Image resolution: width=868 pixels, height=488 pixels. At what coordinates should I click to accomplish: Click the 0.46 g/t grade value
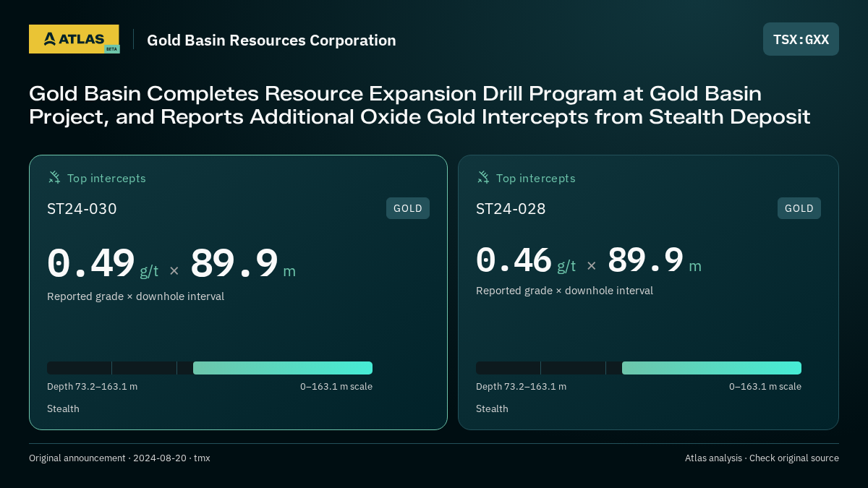pos(526,260)
